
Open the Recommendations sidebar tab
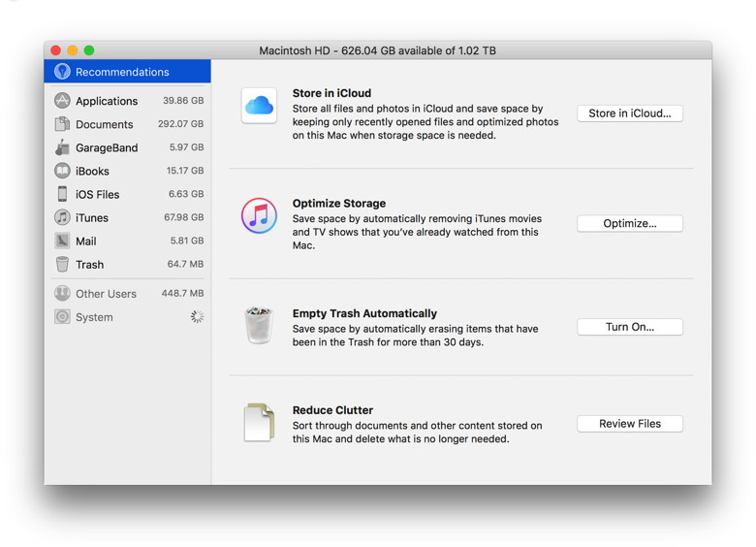click(x=122, y=72)
